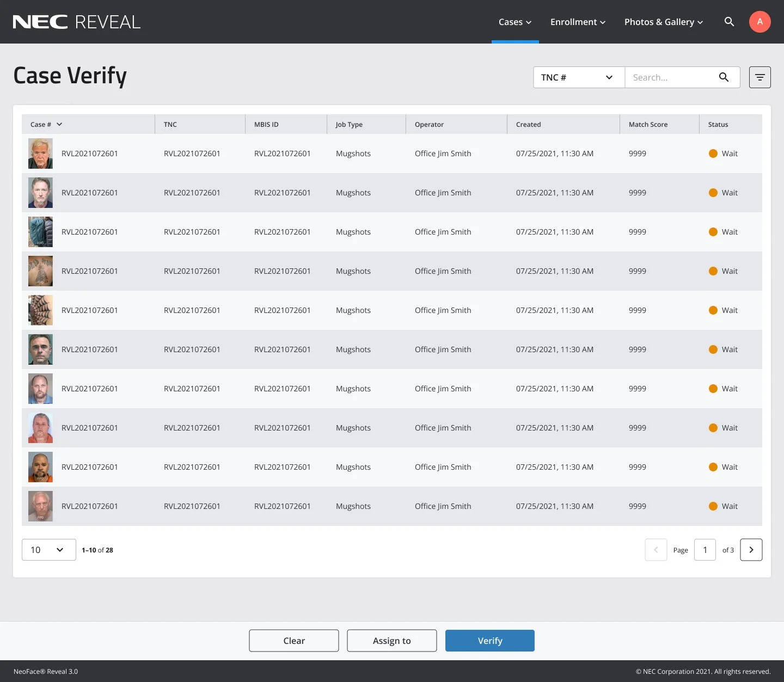Open the Enrollment menu
The height and width of the screenshot is (682, 784).
pyautogui.click(x=578, y=22)
